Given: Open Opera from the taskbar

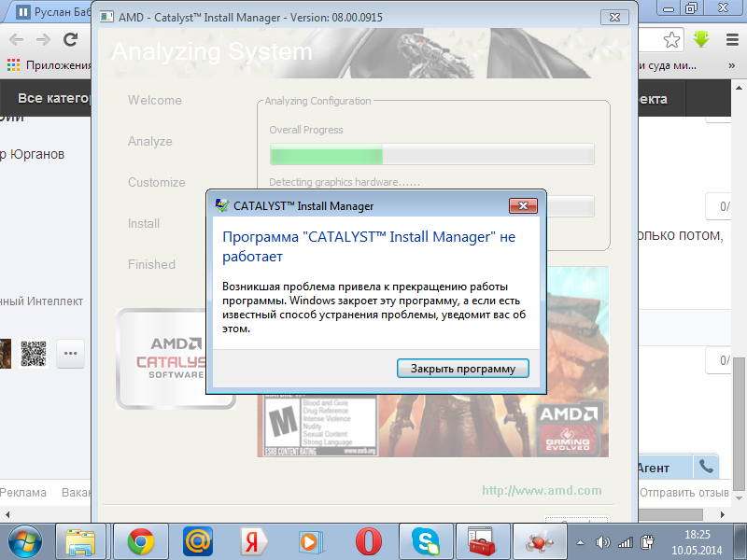Looking at the screenshot, I should click(369, 542).
